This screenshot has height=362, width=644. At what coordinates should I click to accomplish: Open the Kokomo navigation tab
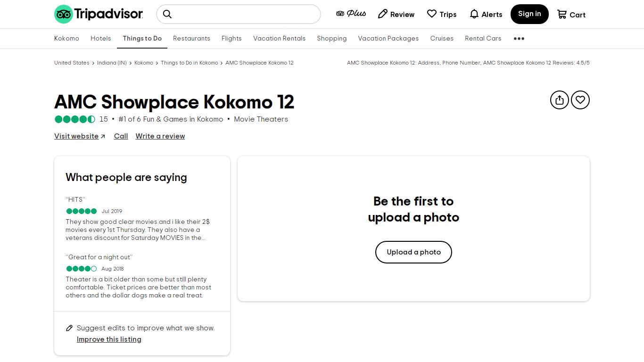point(66,39)
